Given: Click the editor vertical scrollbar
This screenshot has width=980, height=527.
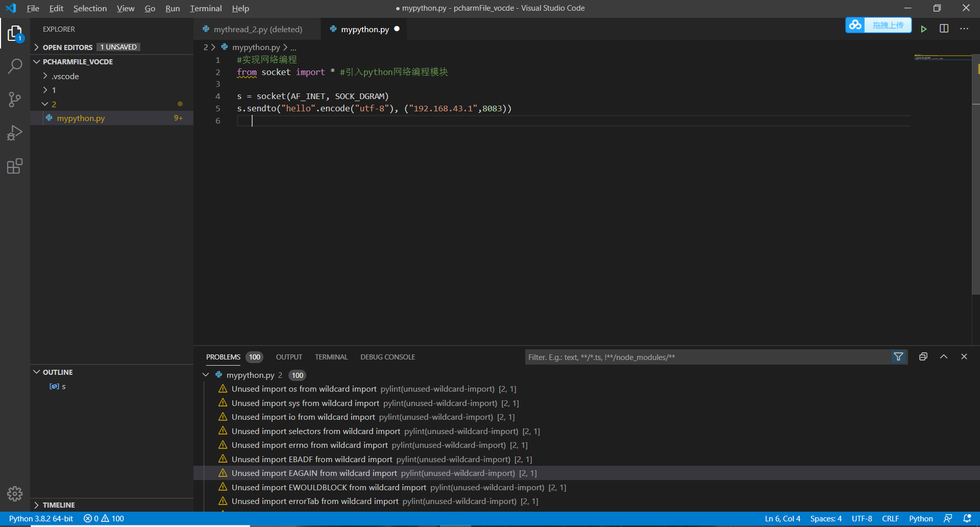Looking at the screenshot, I should [975, 174].
